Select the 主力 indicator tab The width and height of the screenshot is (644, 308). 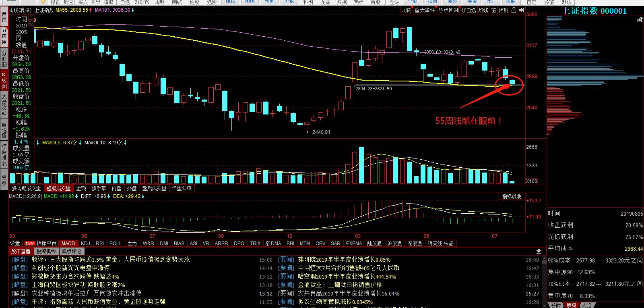(x=132, y=243)
